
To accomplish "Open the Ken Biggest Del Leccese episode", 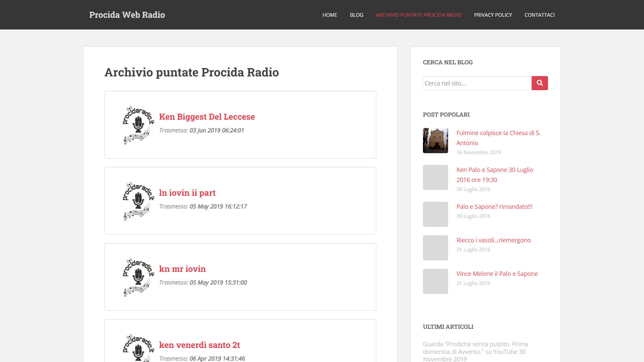I will coord(207,117).
